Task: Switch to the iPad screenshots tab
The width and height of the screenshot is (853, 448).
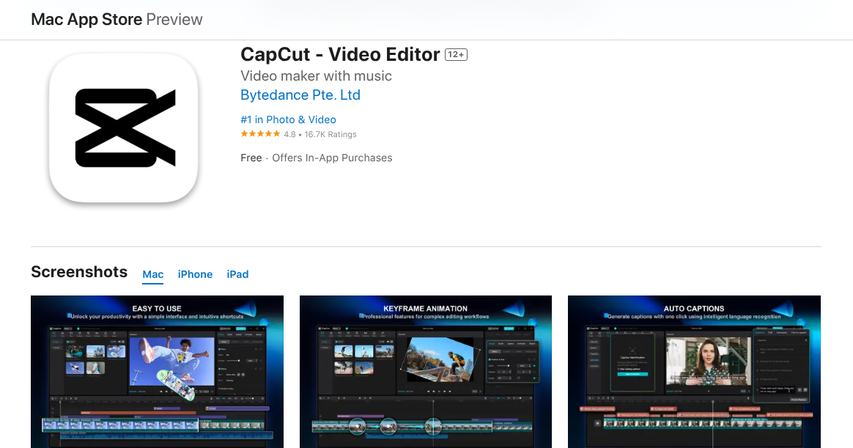Action: click(238, 275)
